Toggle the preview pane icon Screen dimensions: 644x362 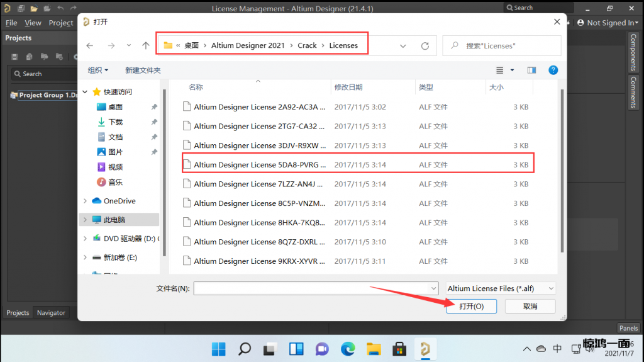[x=531, y=70]
